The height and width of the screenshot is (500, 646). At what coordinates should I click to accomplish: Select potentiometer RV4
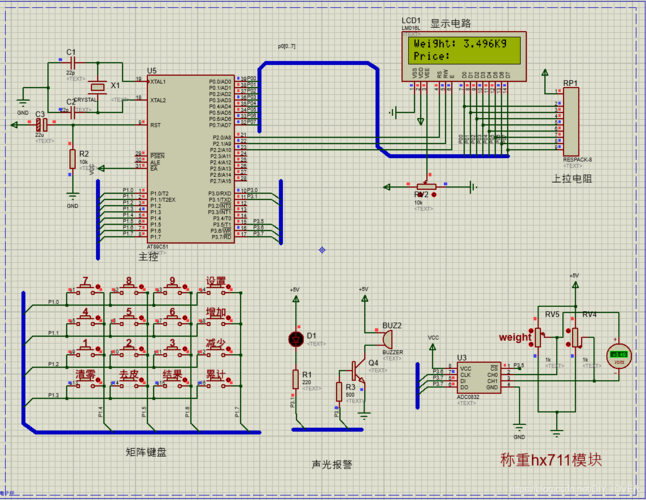(x=575, y=337)
